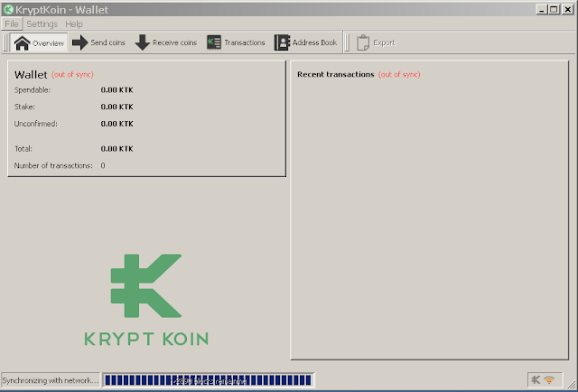Click the Export toolbar label

click(x=384, y=42)
